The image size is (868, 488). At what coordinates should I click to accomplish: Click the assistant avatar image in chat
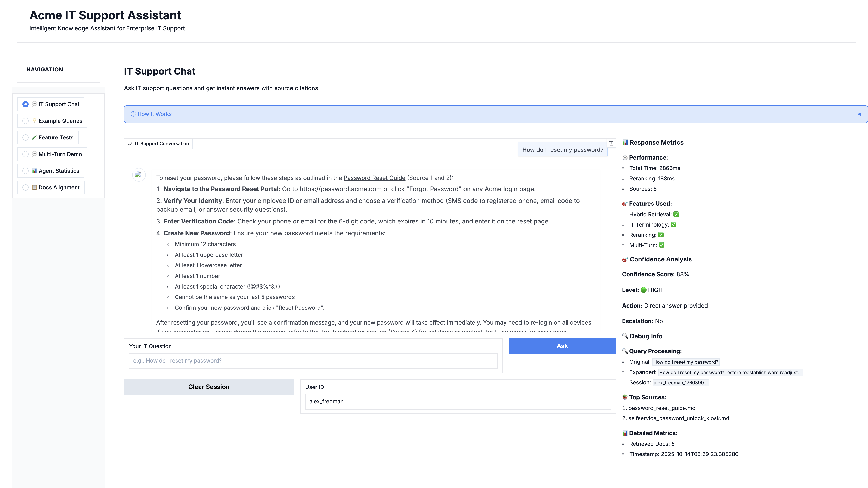(139, 174)
